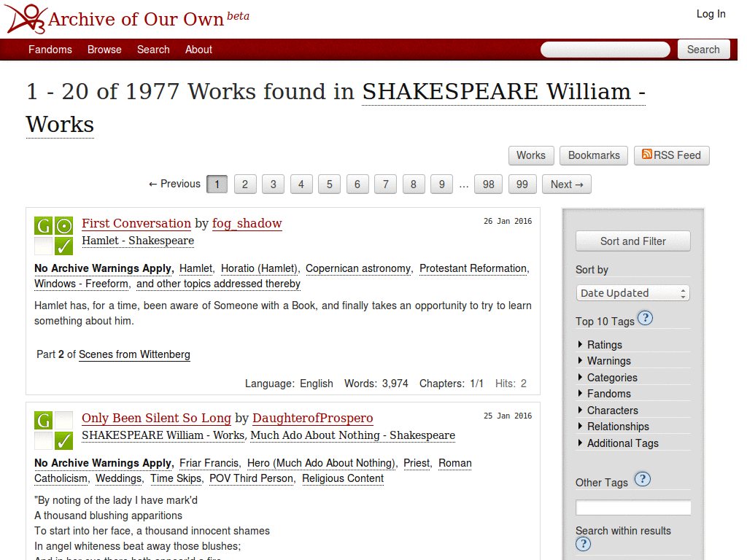Click the Complete Work checkmark on Only Been Silent So Long
The width and height of the screenshot is (747, 560).
[x=64, y=440]
